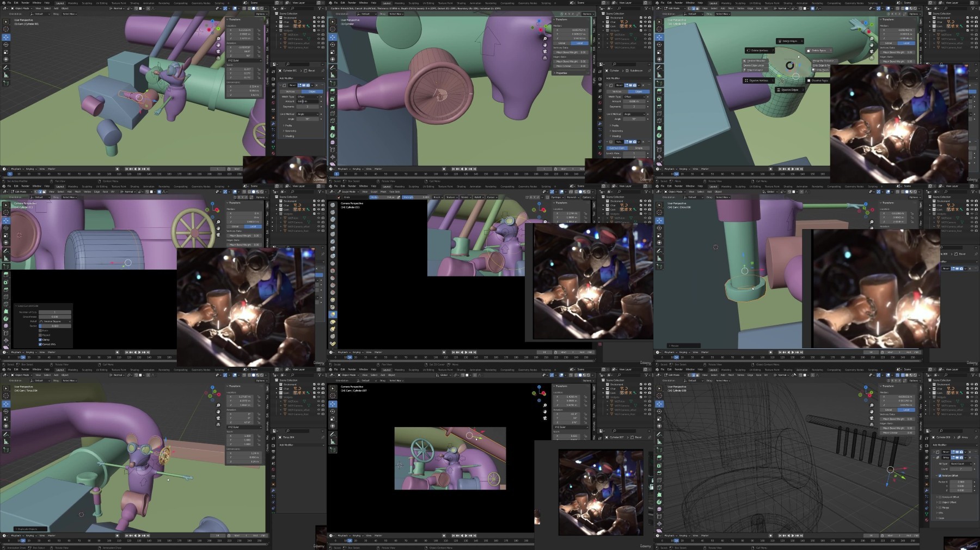Viewport: 980px width, 550px height.
Task: Open Limit Method dropdown in first frame Bevel
Action: pos(308,114)
